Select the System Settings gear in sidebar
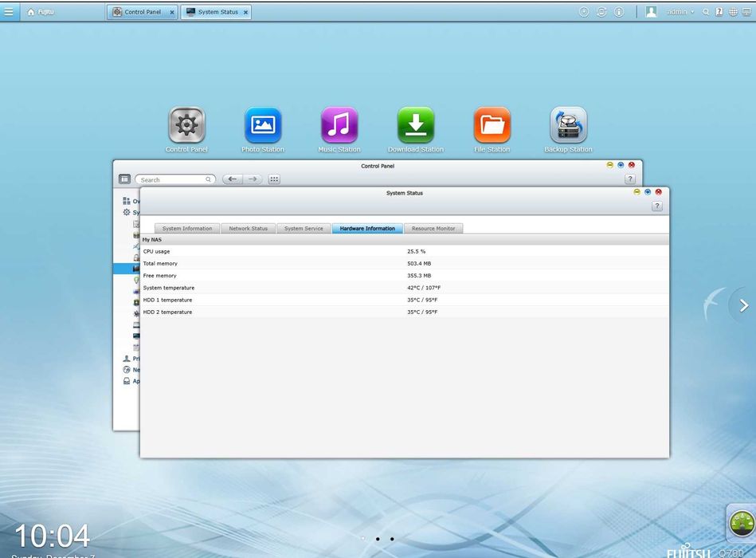The height and width of the screenshot is (558, 756). tap(131, 212)
